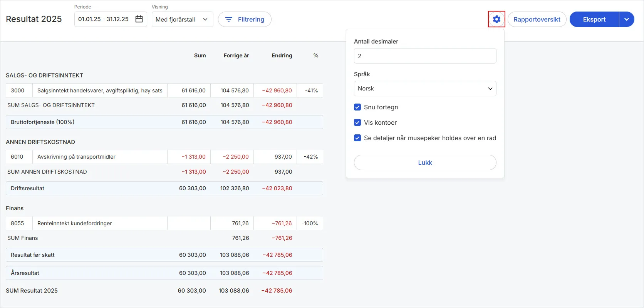The width and height of the screenshot is (644, 308).
Task: Select account row 3000 Salgsinntekt handelsvarer
Action: coord(100,90)
